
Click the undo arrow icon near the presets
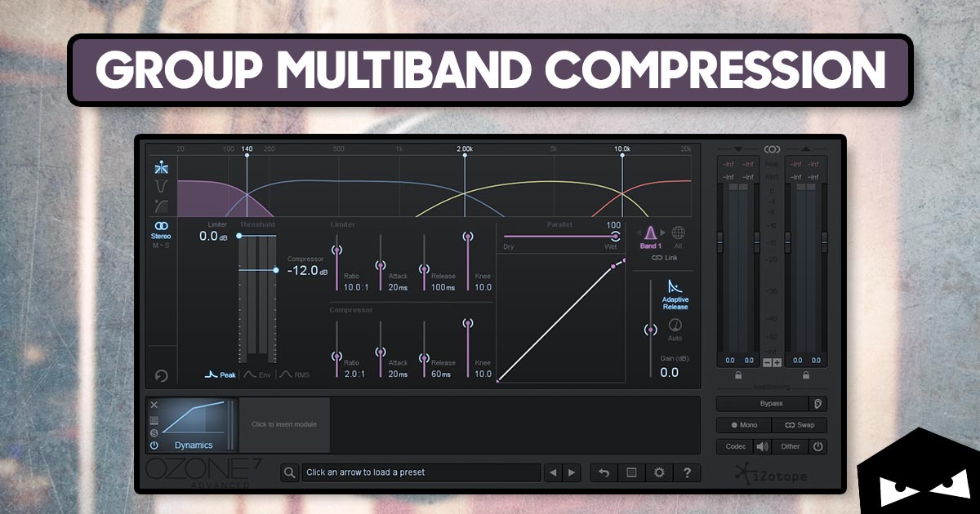[604, 472]
